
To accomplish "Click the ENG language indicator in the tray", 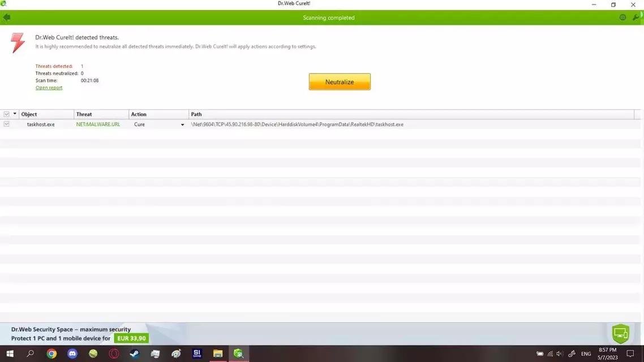I will tap(586, 354).
